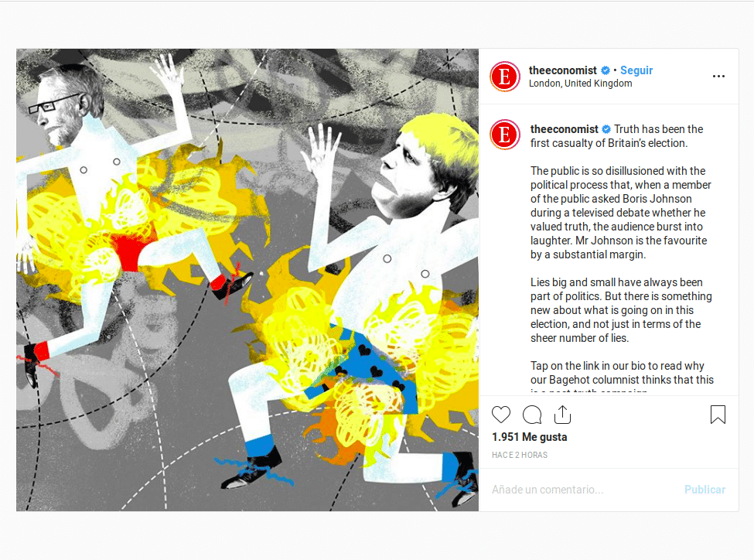
Task: View the 1.951 Me gusta likes list
Action: pos(530,437)
